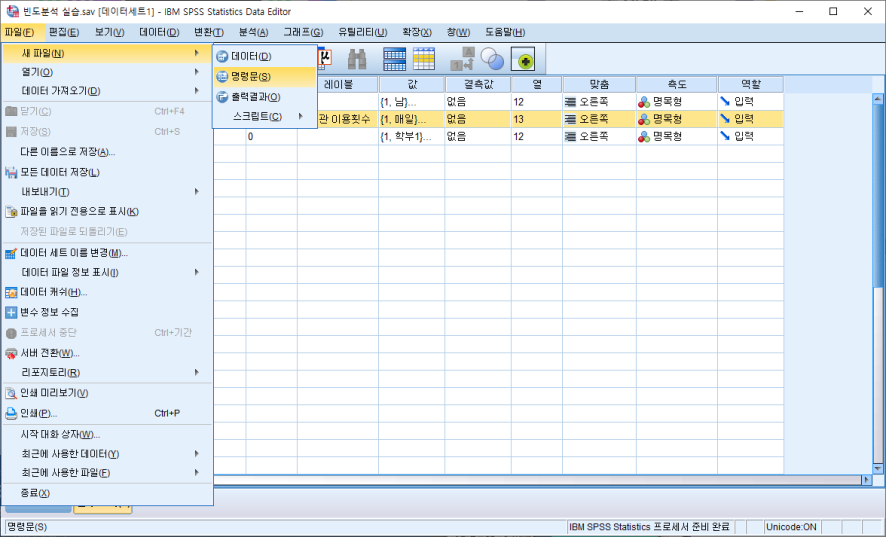Click the 닫기(C) menu item

pos(107,111)
